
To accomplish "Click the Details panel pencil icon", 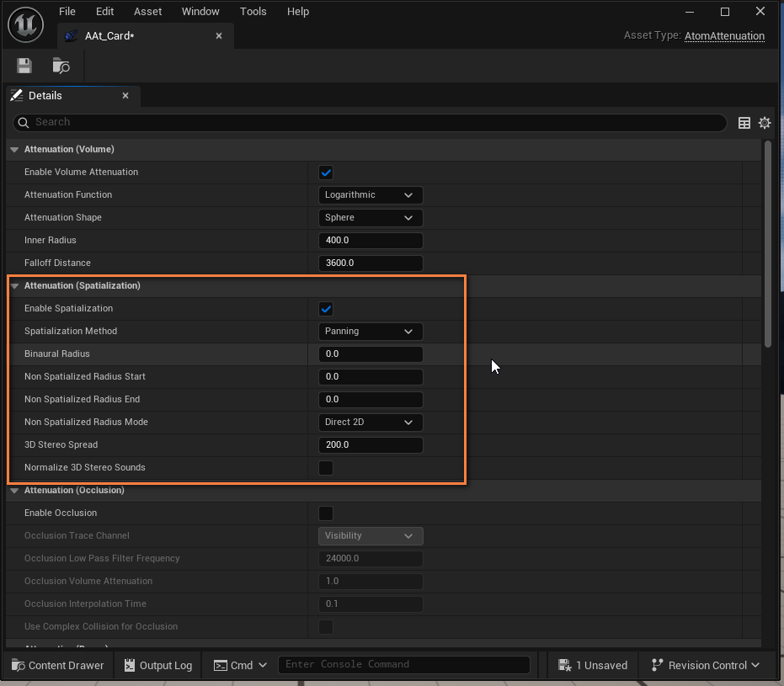I will pyautogui.click(x=17, y=95).
